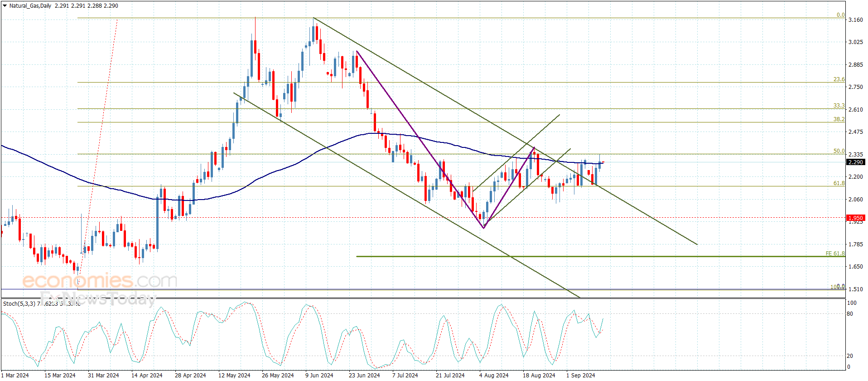Click the stochastic 20 level on scale
The image size is (868, 381).
click(x=850, y=356)
